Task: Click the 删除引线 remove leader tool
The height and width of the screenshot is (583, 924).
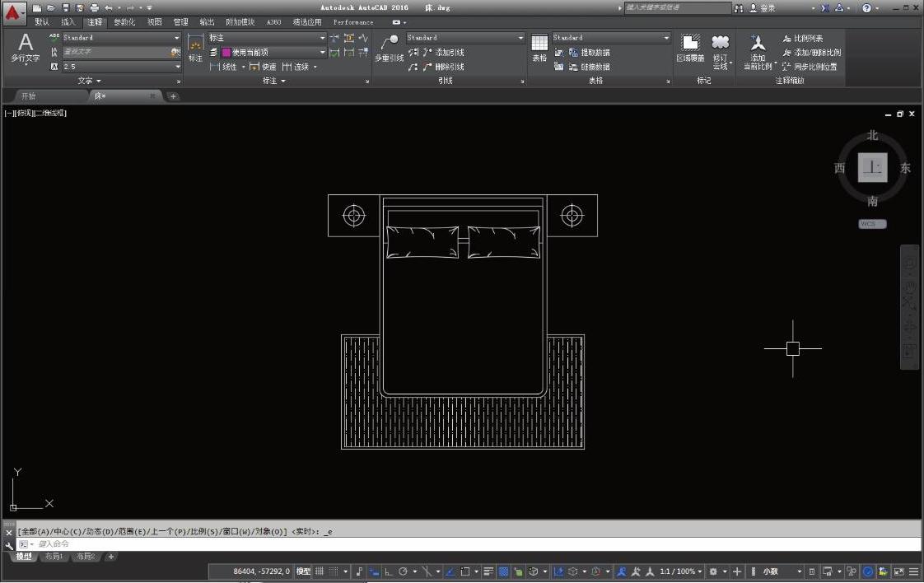Action: click(x=444, y=67)
